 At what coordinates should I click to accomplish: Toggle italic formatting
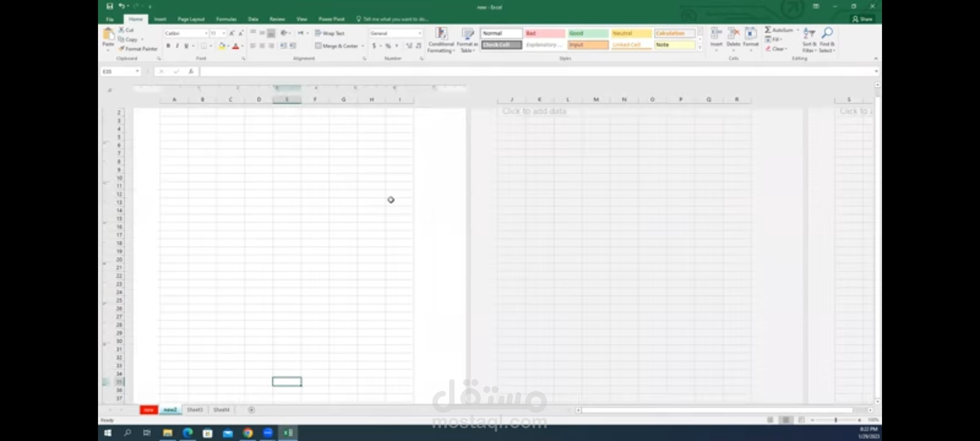click(177, 46)
